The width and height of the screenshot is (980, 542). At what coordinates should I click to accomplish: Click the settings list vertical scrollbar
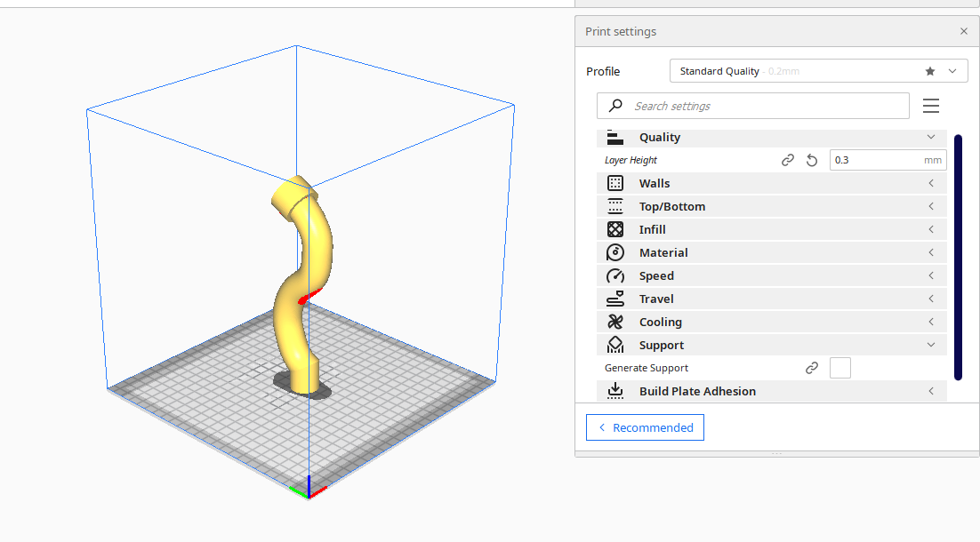[958, 257]
